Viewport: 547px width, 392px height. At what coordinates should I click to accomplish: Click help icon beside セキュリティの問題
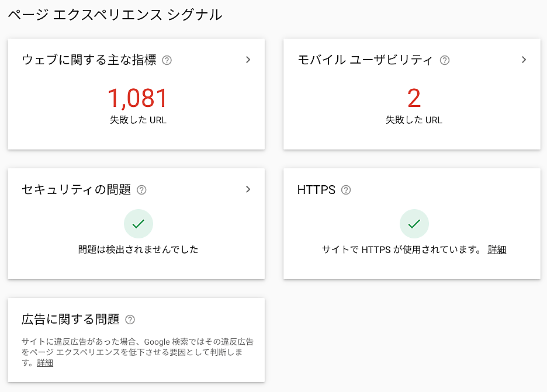141,190
